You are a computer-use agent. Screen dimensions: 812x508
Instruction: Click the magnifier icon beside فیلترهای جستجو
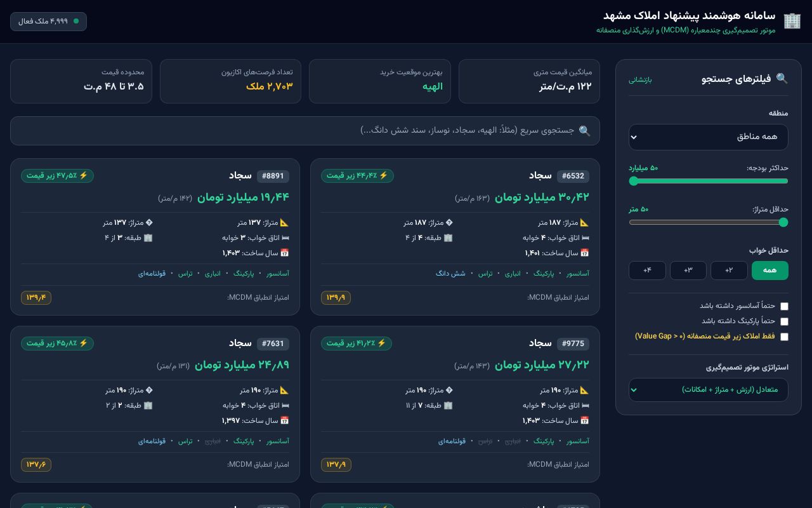tap(782, 79)
